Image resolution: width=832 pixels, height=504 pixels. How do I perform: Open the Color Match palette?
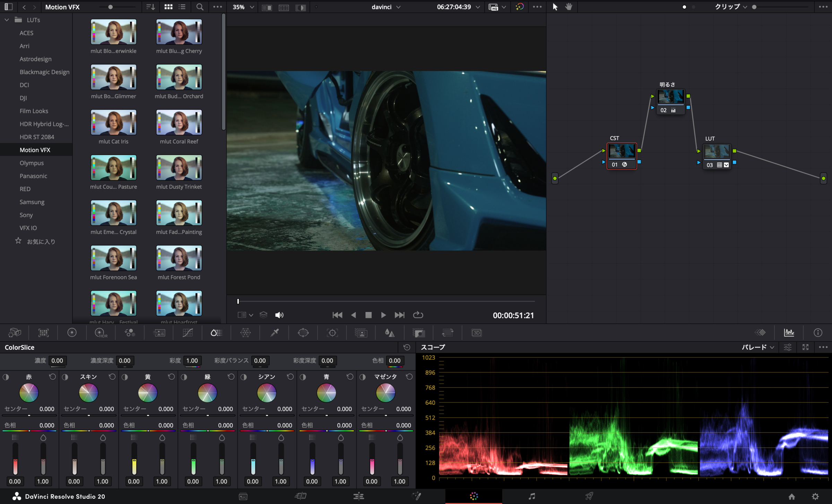(x=43, y=333)
